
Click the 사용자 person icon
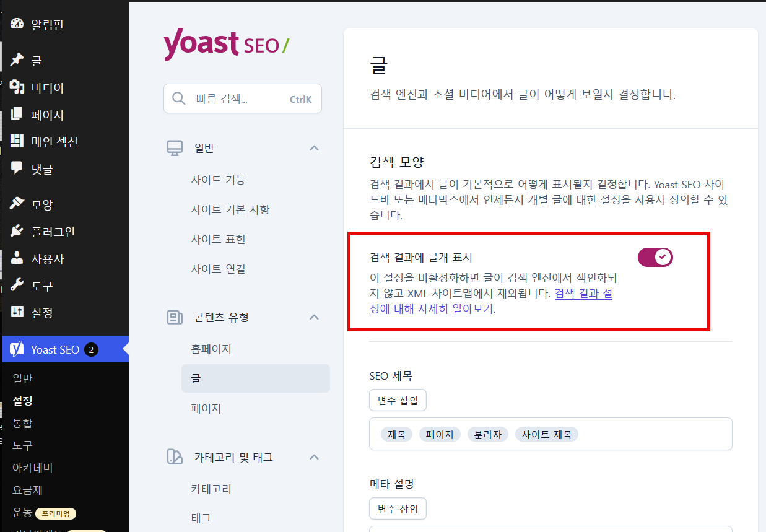(x=17, y=259)
